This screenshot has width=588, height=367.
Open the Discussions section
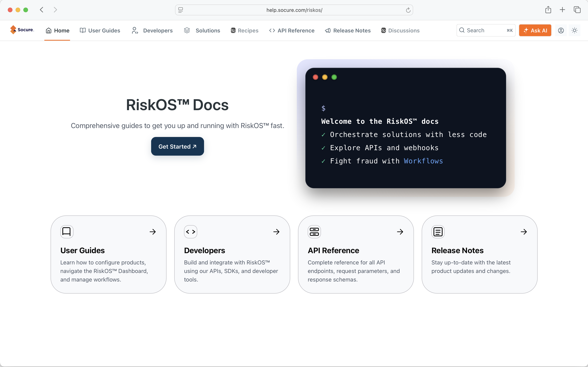point(400,30)
